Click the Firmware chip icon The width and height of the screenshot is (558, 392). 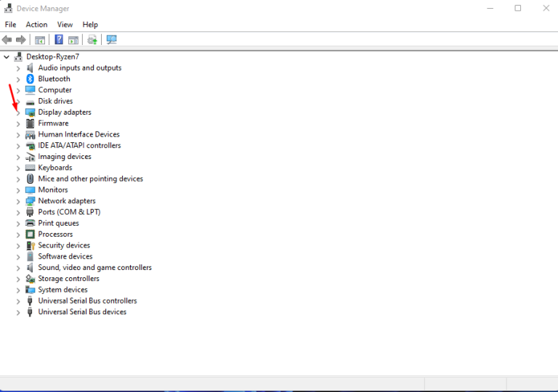coord(31,123)
